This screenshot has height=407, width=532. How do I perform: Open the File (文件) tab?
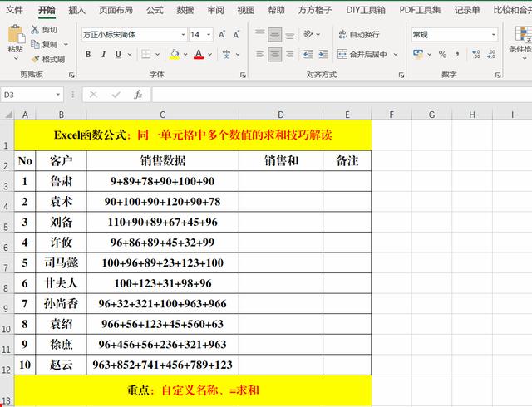coord(15,10)
